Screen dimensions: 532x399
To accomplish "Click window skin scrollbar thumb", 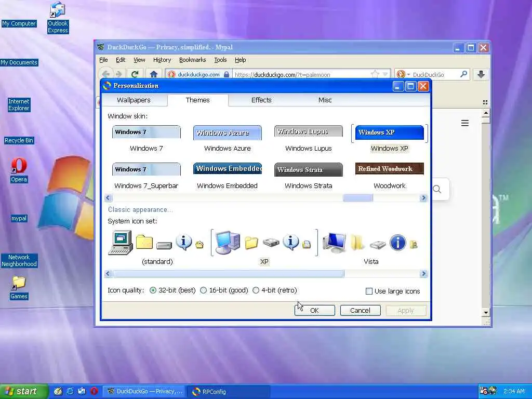I will pyautogui.click(x=357, y=198).
